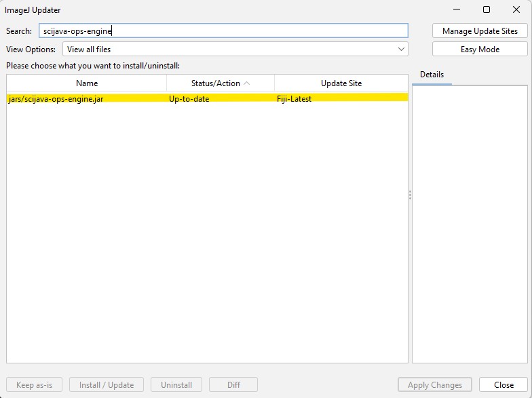
Task: Select the jars/scijava-ops-engine.jar row
Action: pyautogui.click(x=56, y=98)
